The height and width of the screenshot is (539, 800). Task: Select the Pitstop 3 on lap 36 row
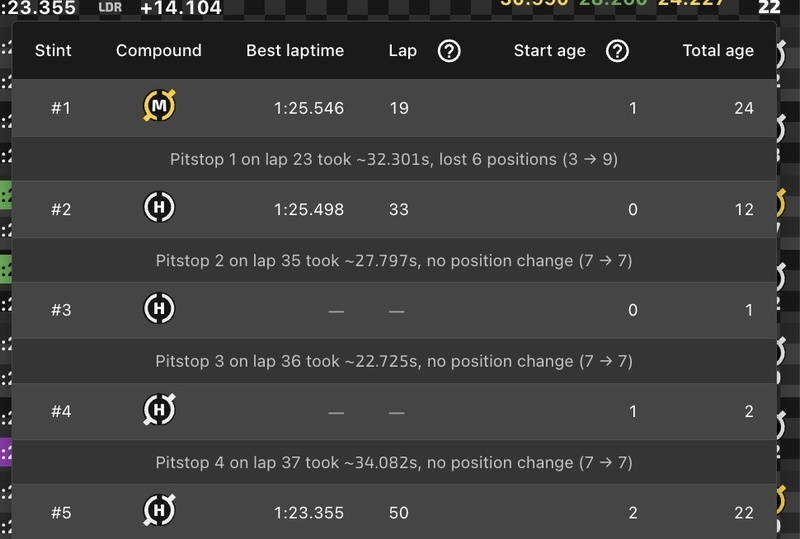[x=394, y=361]
